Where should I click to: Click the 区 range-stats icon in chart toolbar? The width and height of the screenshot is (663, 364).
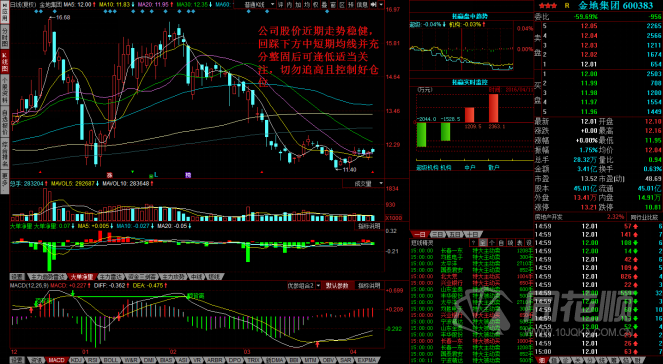342,5
